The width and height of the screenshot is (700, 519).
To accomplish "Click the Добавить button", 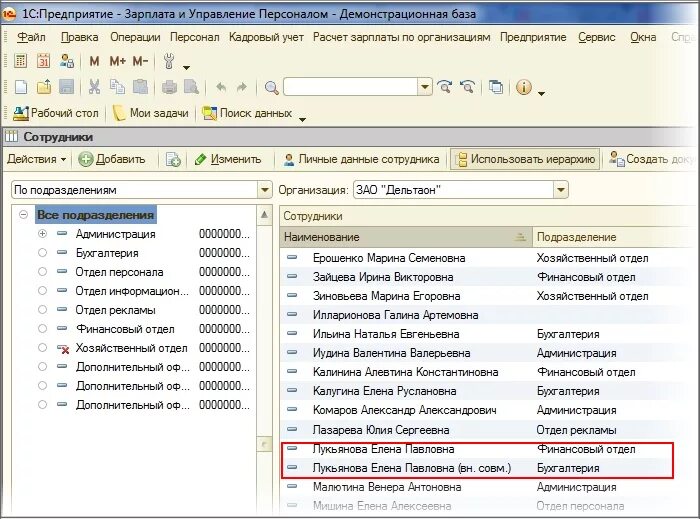I will 112,159.
